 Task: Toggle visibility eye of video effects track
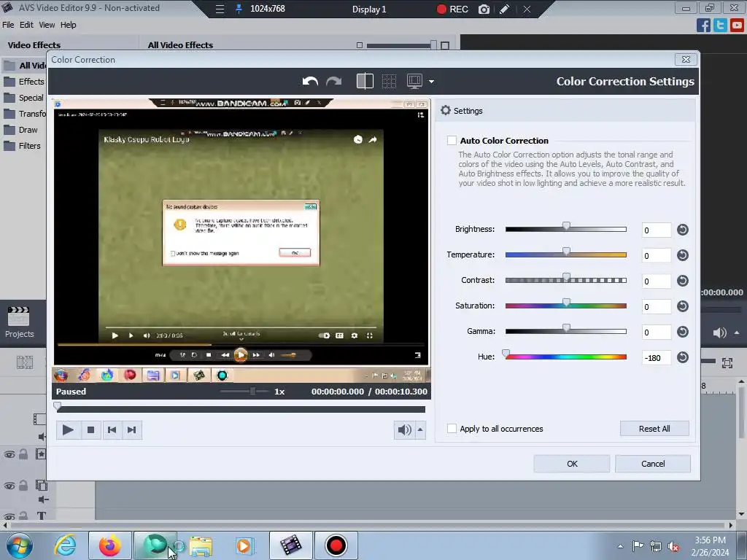(x=9, y=455)
